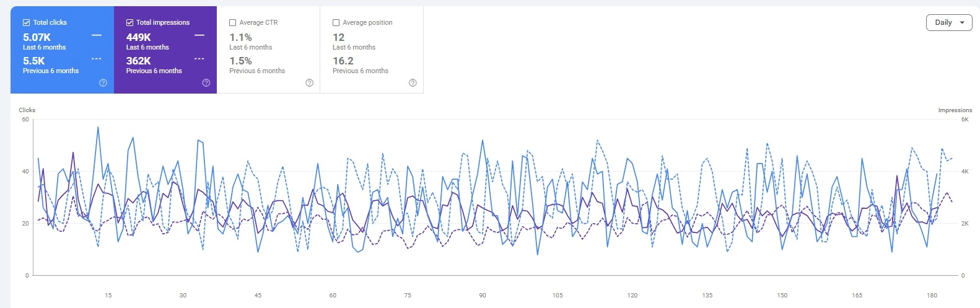Click the 6K impressions axis tick
Screen dimensions: 980x308
point(965,119)
